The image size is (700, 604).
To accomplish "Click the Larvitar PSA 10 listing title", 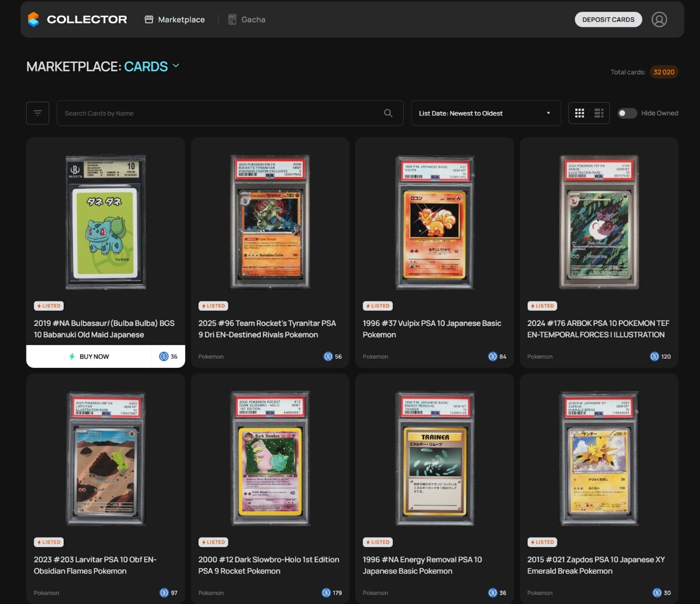I will (x=95, y=565).
